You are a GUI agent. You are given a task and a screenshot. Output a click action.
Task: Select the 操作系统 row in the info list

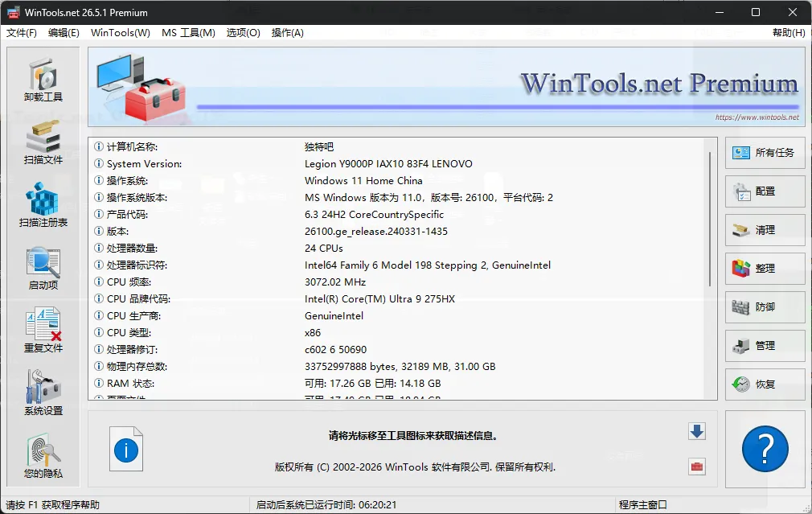396,181
